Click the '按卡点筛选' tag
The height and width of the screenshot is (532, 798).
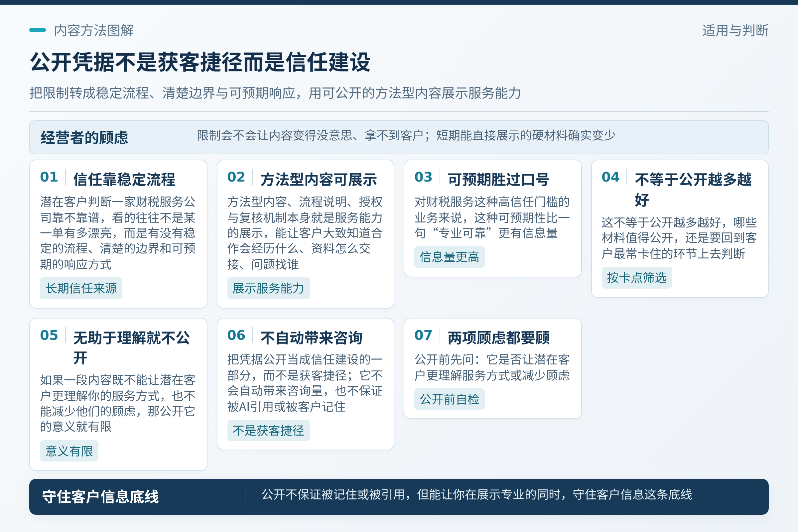coord(637,278)
